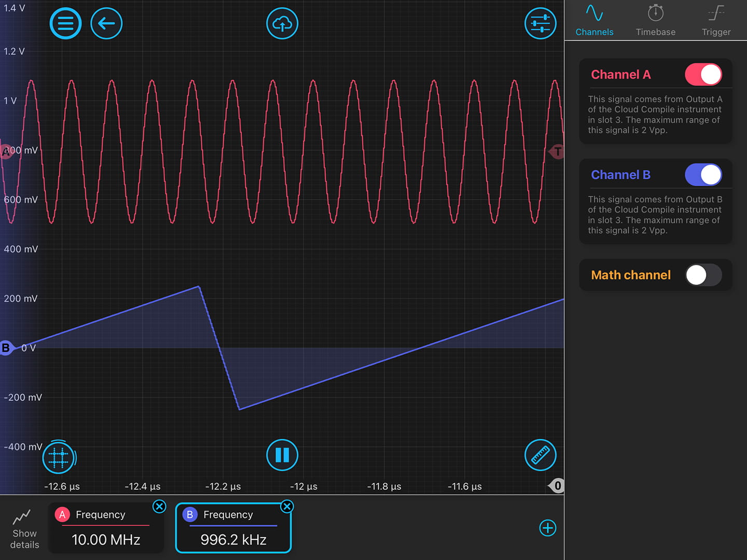Select the Channels tab
The image size is (747, 560).
tap(594, 21)
